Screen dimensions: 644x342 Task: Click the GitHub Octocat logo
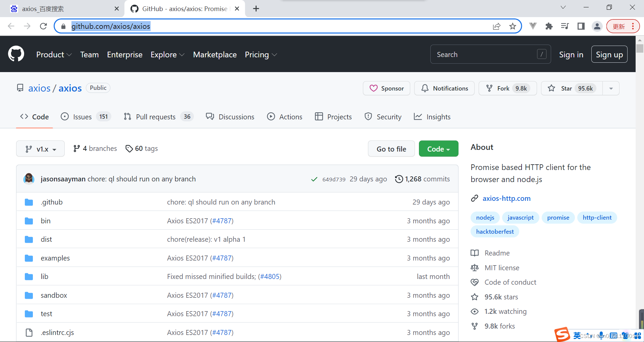[16, 54]
